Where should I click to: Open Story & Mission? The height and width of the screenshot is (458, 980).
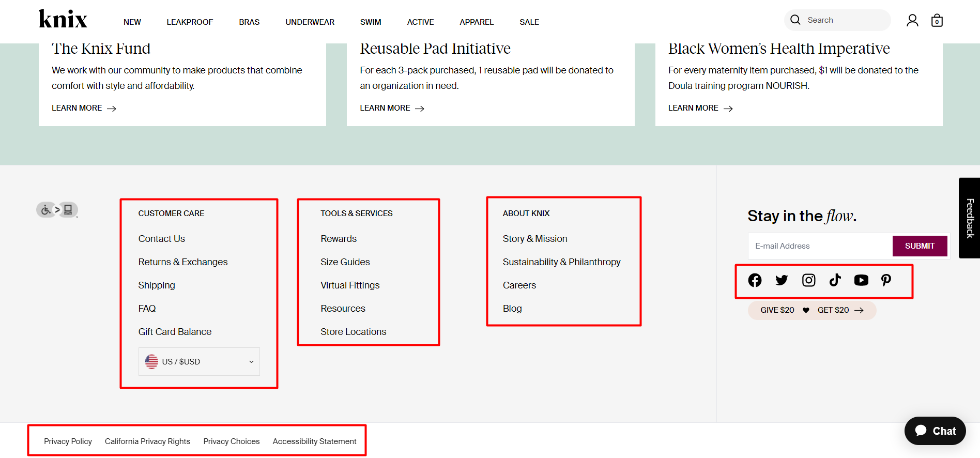click(535, 239)
